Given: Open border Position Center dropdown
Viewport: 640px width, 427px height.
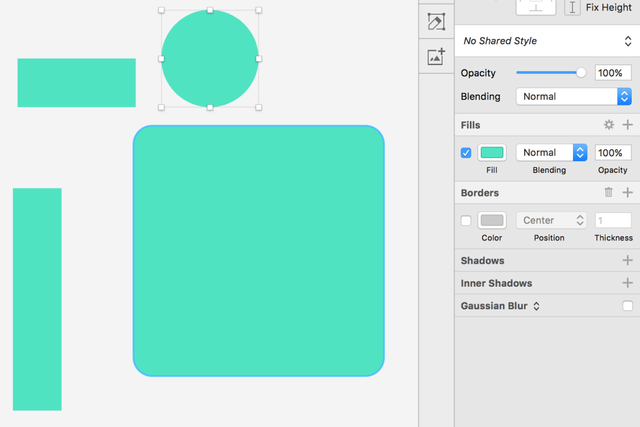Looking at the screenshot, I should point(551,220).
